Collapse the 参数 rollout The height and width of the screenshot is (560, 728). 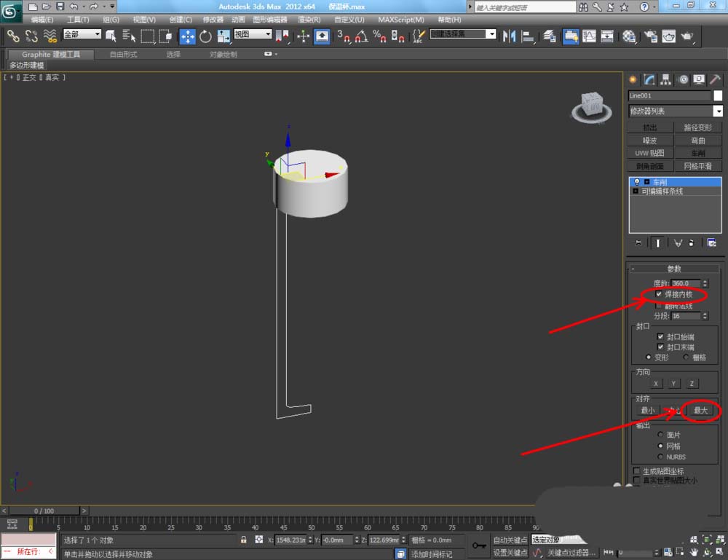coord(674,269)
